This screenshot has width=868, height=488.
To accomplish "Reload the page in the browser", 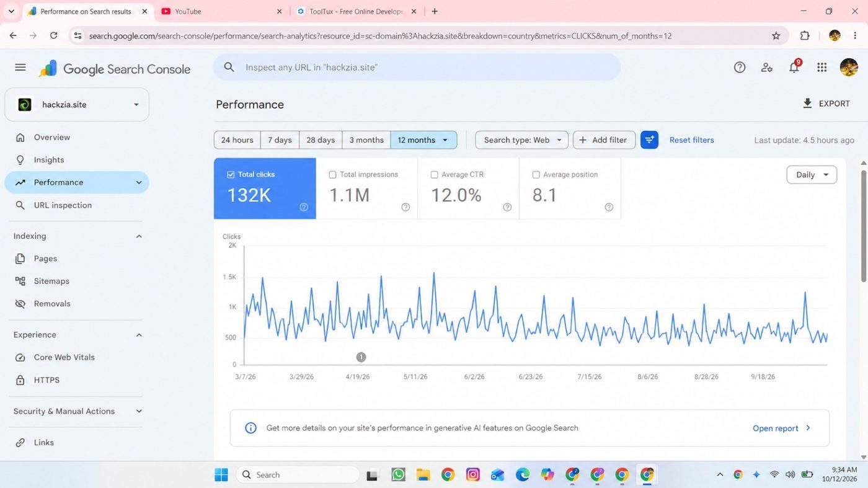I will pos(53,36).
